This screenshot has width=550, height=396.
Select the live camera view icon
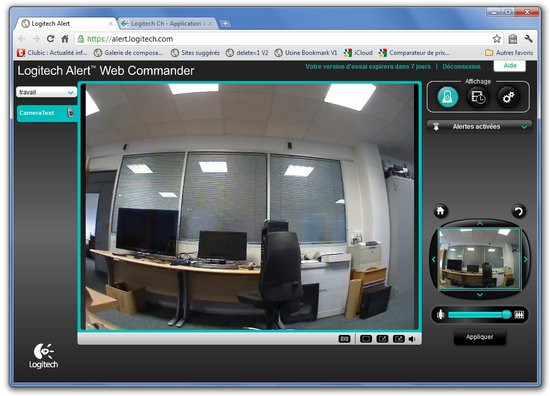[448, 97]
